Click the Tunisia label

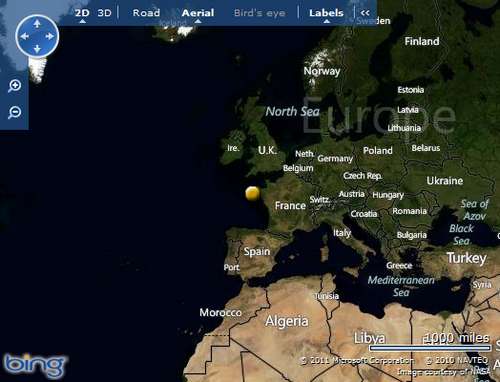[x=327, y=296]
